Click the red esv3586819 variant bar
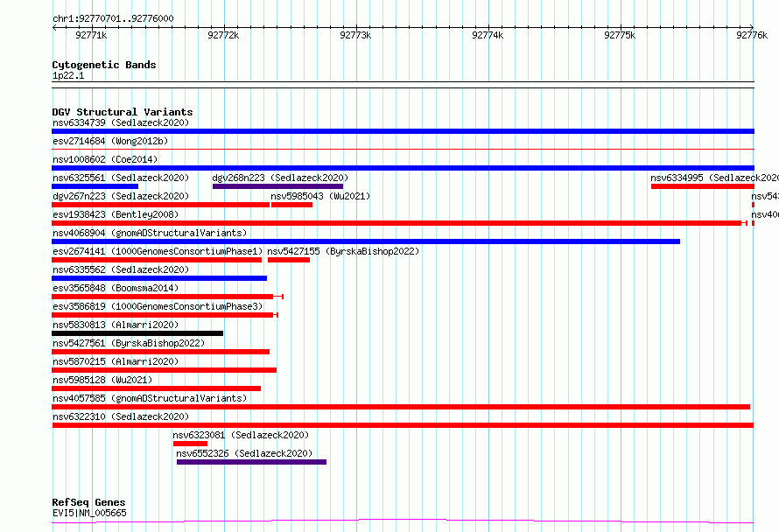 coord(163,315)
